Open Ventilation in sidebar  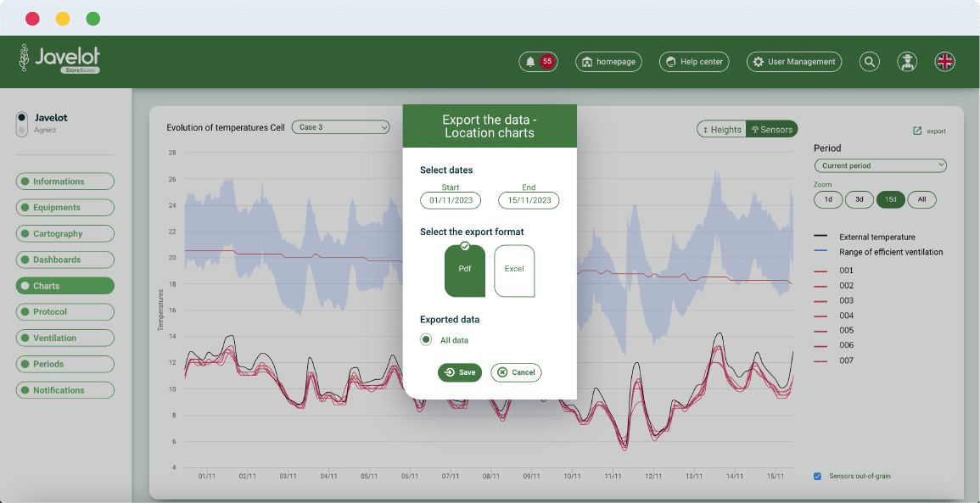[65, 338]
